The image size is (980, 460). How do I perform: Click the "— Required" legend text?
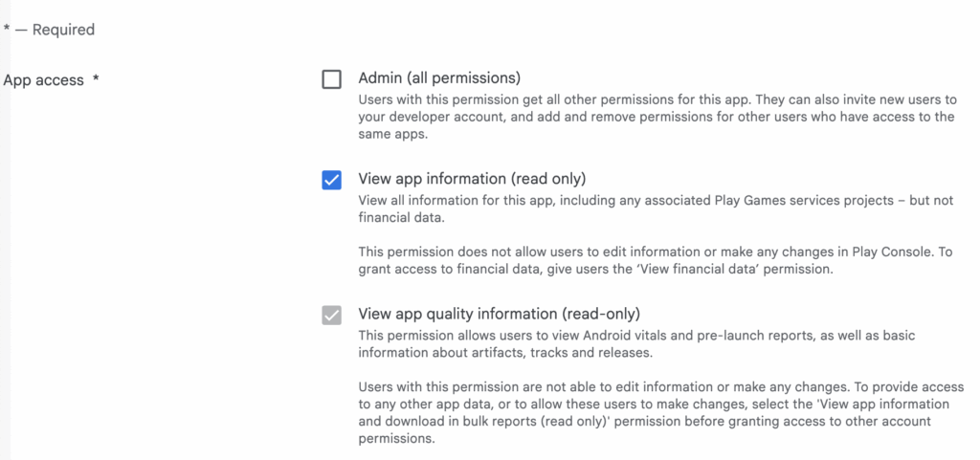[56, 30]
